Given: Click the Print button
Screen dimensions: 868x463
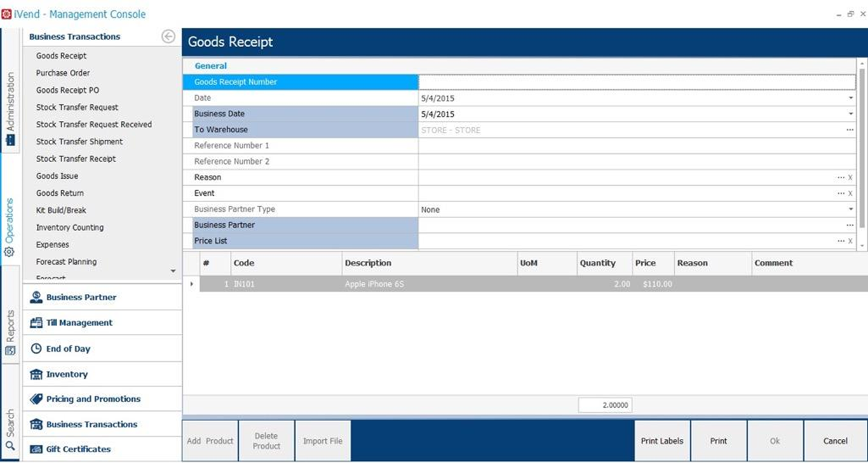Looking at the screenshot, I should (719, 441).
